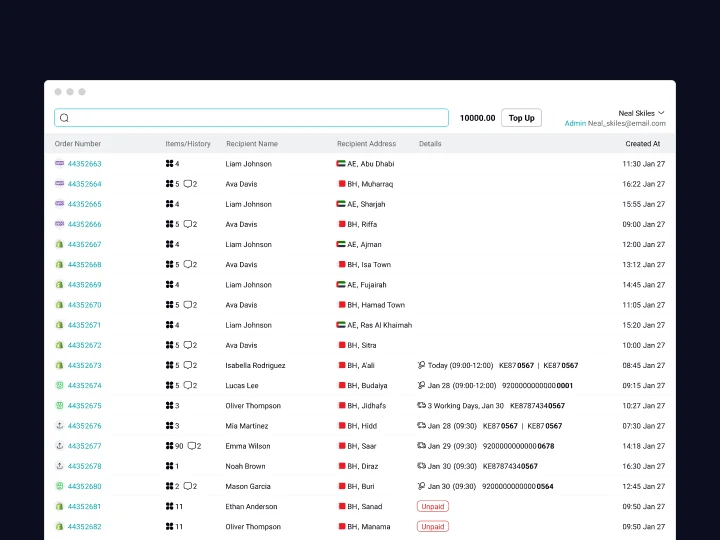Click address BH, Hamad Town
The height and width of the screenshot is (540, 720).
(376, 305)
